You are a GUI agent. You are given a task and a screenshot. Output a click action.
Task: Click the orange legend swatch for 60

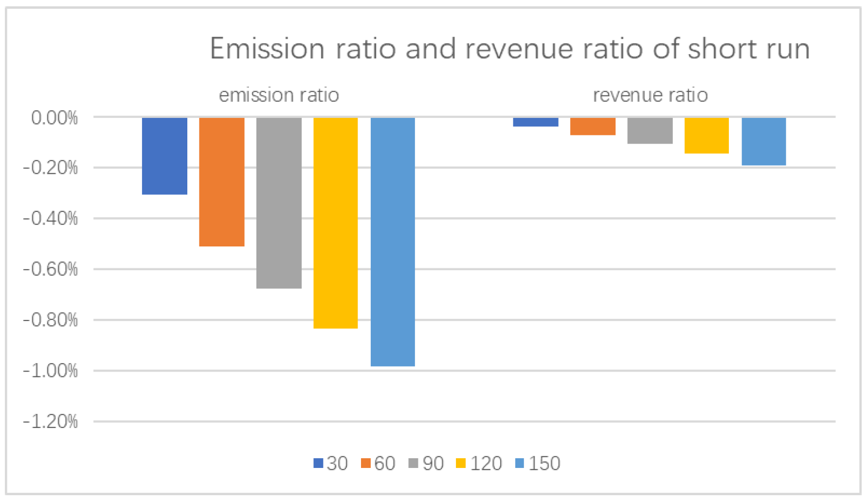point(366,464)
